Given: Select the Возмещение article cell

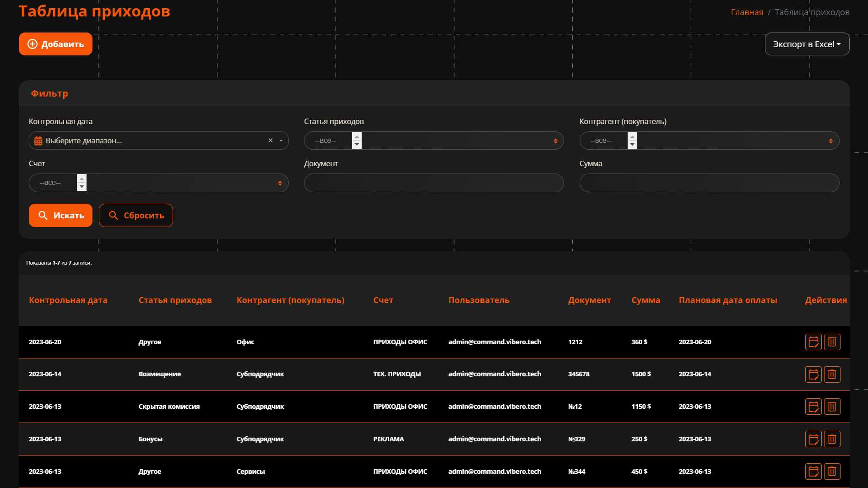Looking at the screenshot, I should (160, 374).
